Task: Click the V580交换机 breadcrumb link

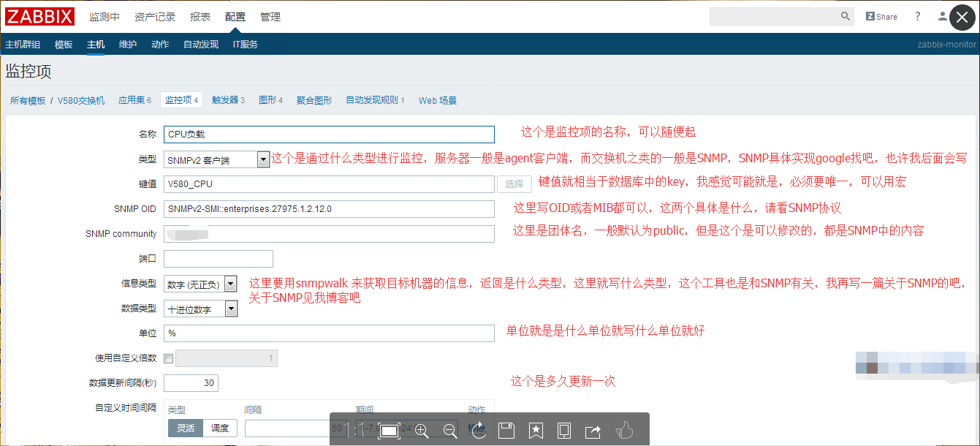Action: click(81, 101)
